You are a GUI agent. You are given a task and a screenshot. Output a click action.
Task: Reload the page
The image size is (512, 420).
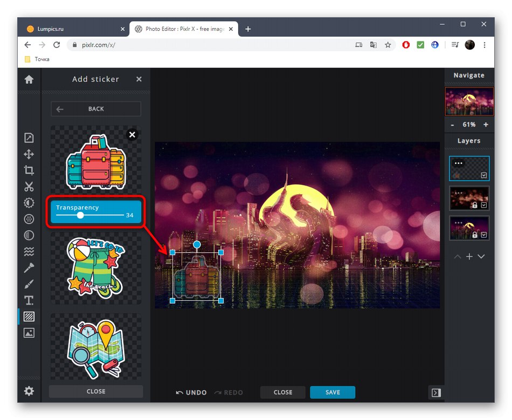(x=57, y=45)
